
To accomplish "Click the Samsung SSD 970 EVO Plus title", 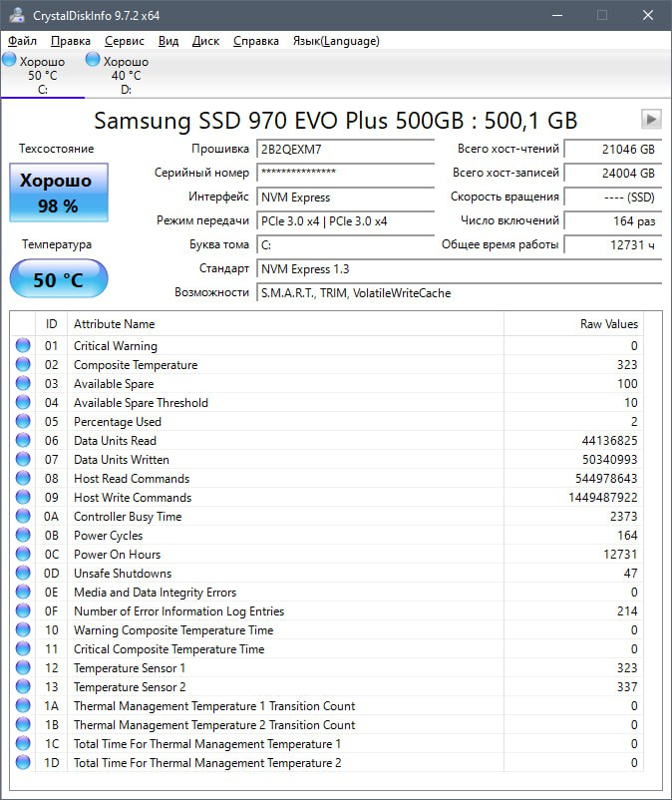I will (335, 121).
